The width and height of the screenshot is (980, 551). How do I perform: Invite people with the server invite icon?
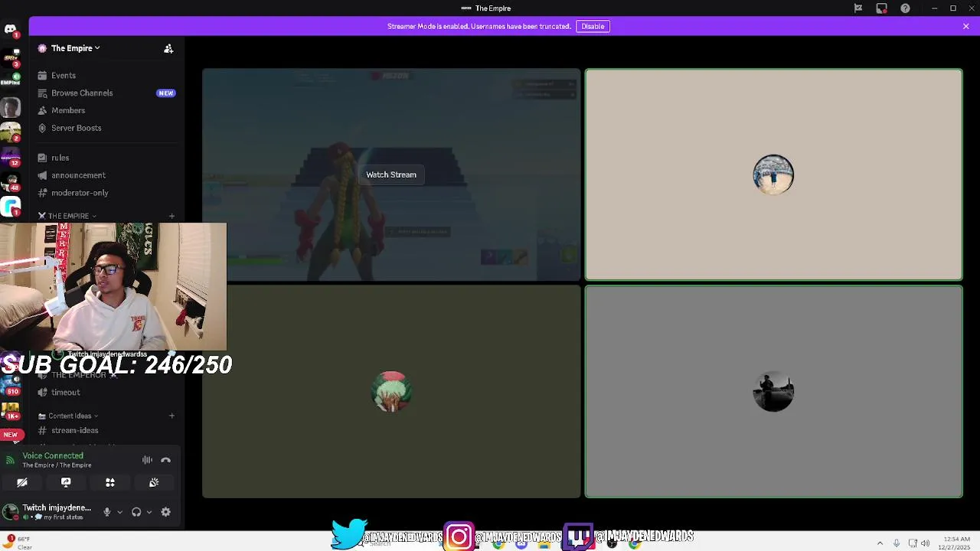coord(168,49)
